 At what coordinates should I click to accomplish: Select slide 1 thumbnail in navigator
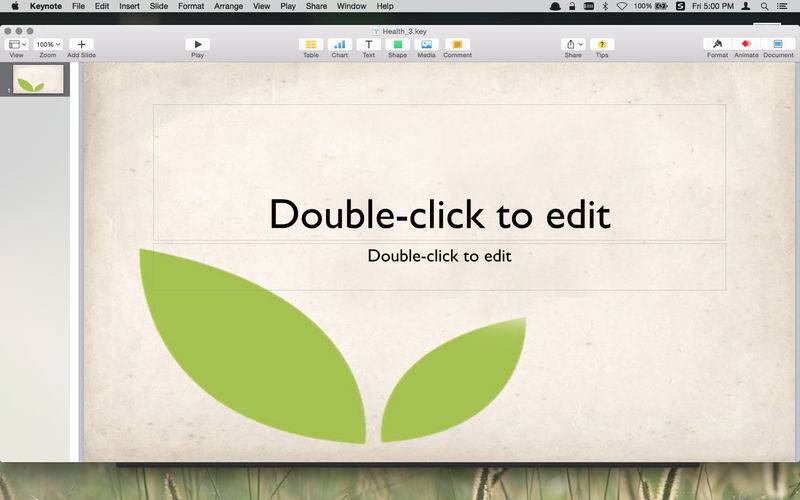click(x=38, y=79)
